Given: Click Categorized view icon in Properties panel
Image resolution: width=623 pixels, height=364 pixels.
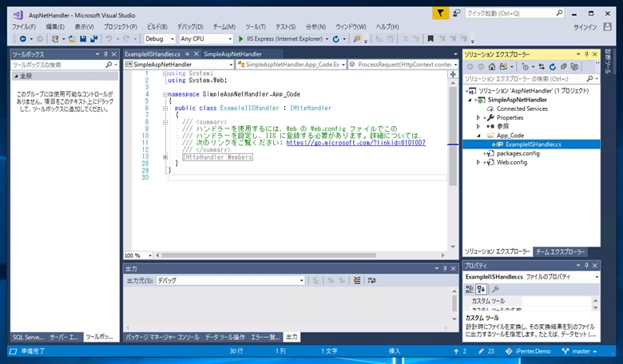Looking at the screenshot, I should pyautogui.click(x=470, y=289).
